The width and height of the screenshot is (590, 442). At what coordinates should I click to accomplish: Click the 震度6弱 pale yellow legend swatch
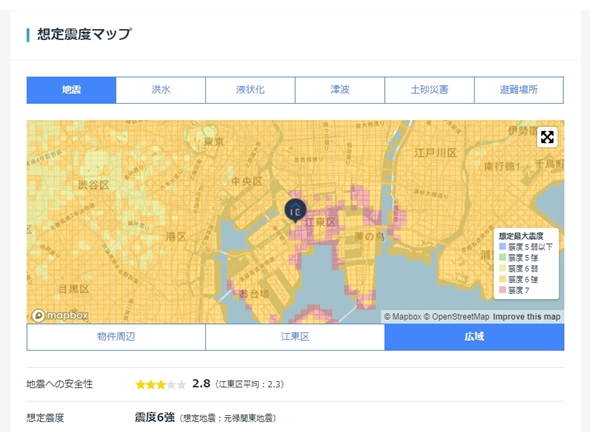click(502, 268)
